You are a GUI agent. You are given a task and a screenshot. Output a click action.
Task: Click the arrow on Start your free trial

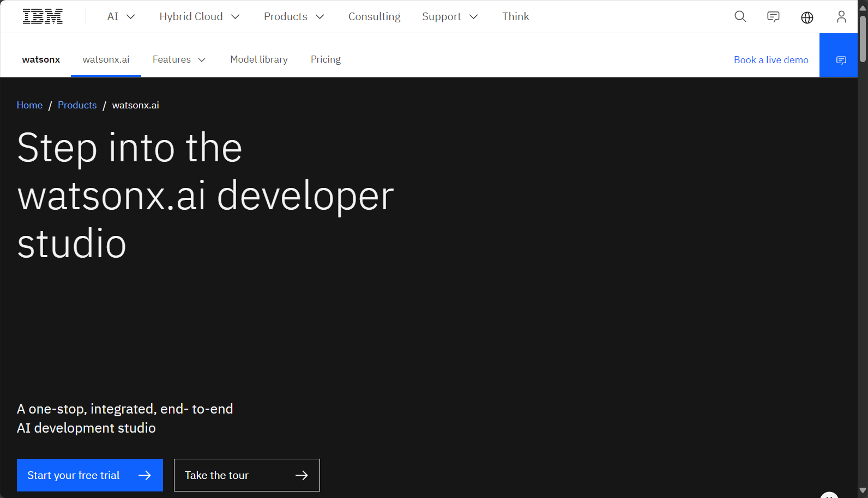144,475
